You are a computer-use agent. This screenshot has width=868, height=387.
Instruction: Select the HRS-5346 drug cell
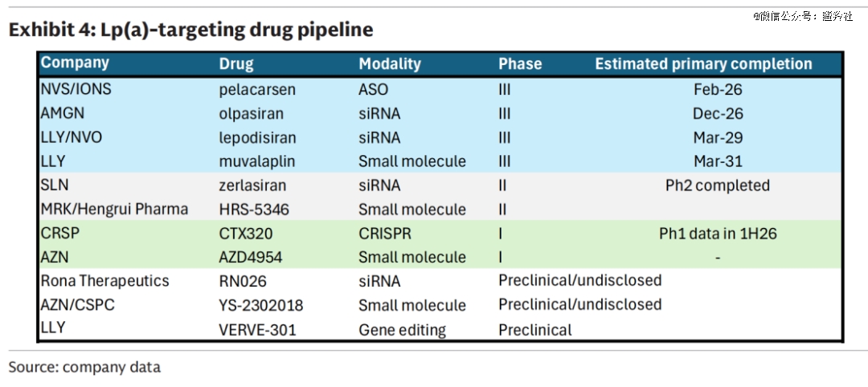(x=254, y=210)
